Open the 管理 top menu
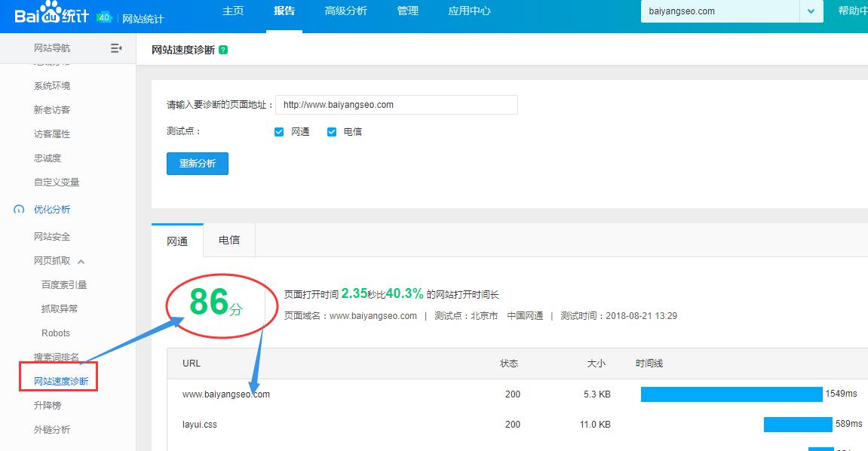Viewport: 868px width, 451px height. [x=408, y=11]
